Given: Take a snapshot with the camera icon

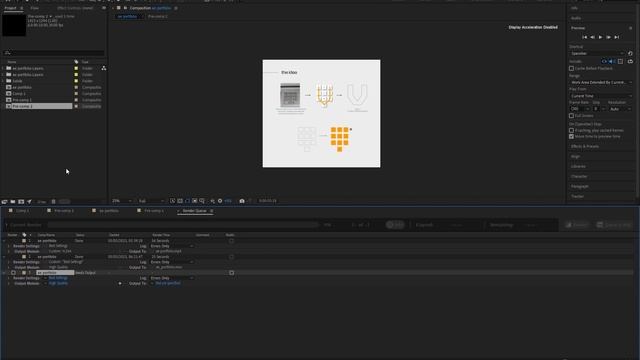Looking at the screenshot, I should pos(242,201).
